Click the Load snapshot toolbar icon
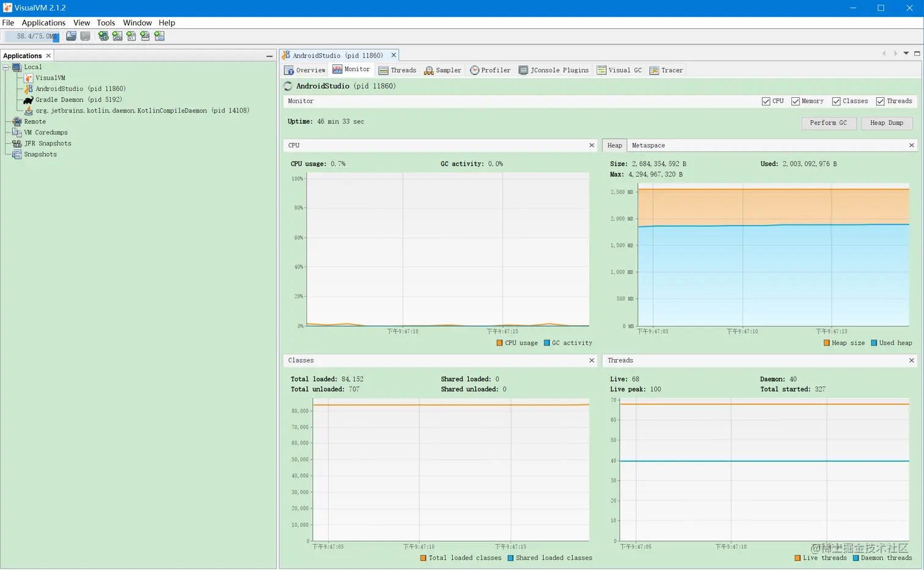 point(71,36)
